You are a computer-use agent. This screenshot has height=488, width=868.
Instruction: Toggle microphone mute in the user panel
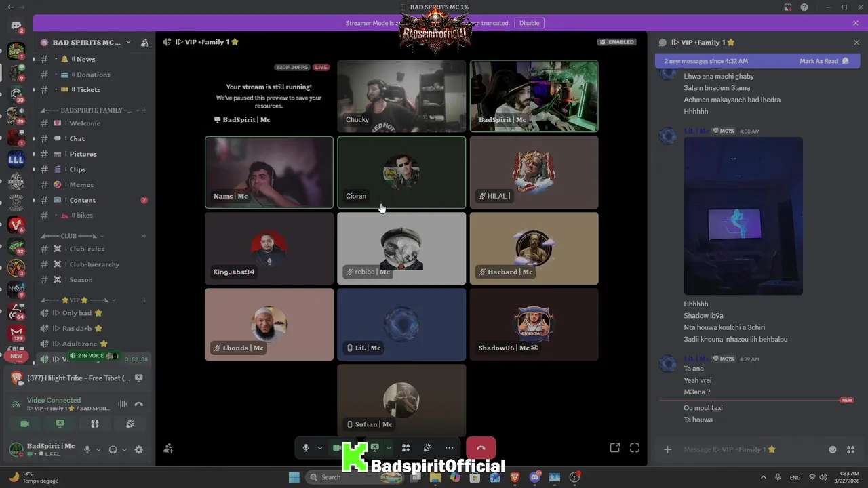coord(87,449)
